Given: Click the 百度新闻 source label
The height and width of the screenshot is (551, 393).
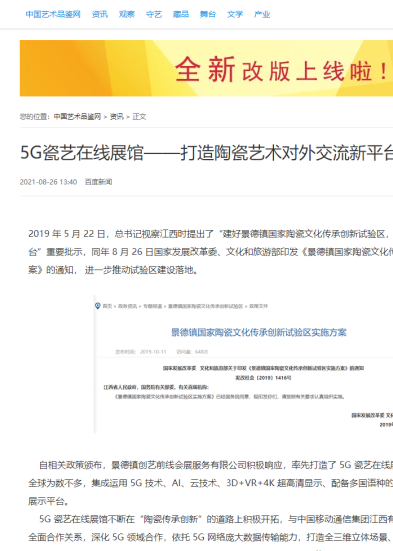Looking at the screenshot, I should [x=98, y=182].
